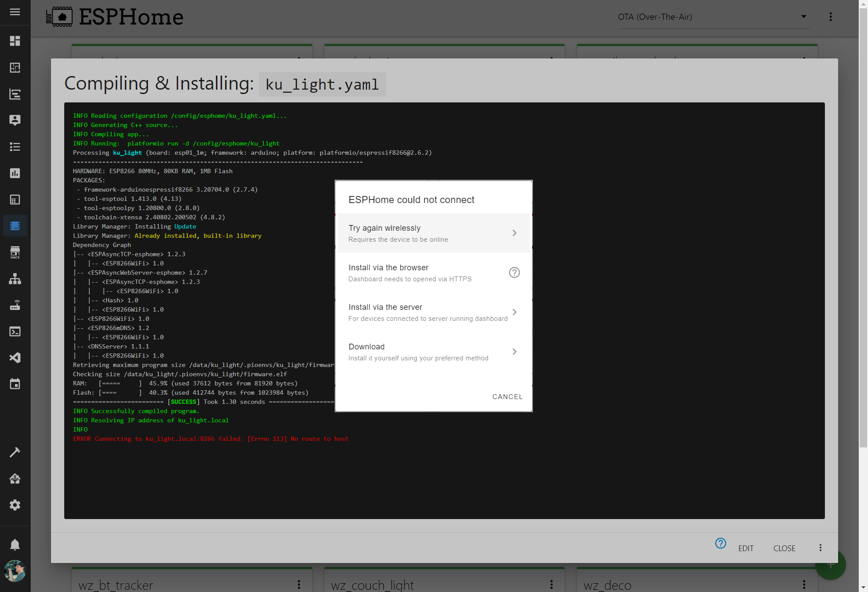Click the 'tool-esptool 1.413.0' package line
The width and height of the screenshot is (868, 592).
pyautogui.click(x=129, y=199)
